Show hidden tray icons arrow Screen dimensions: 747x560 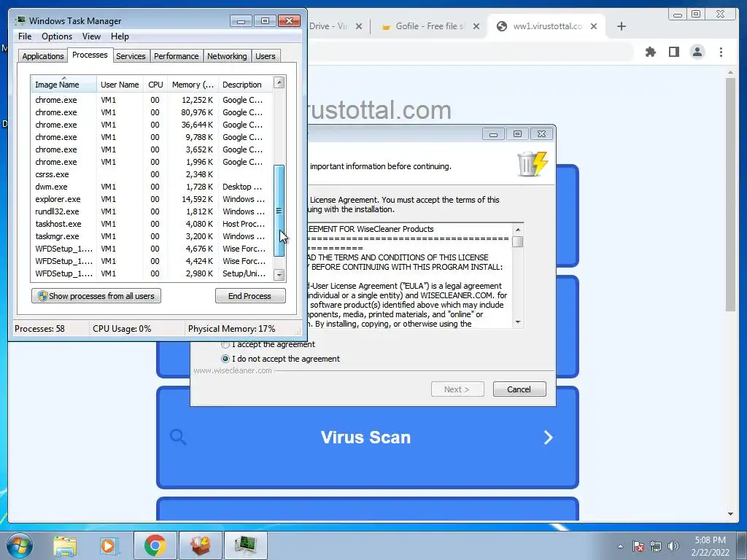pos(620,546)
